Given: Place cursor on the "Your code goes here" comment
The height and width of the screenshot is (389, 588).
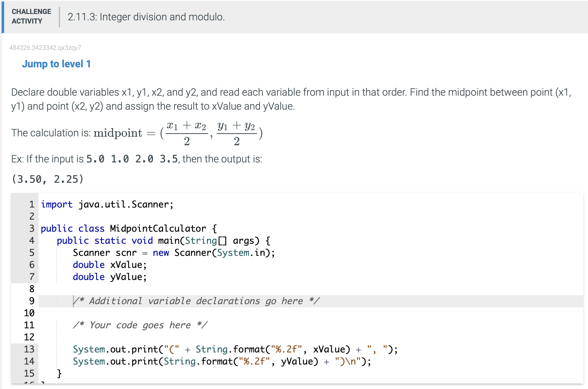Looking at the screenshot, I should (140, 325).
